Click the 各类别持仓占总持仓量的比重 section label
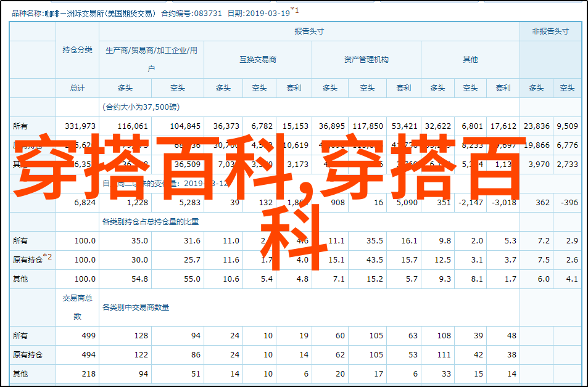Viewport: 588px width, 387px height. (154, 221)
